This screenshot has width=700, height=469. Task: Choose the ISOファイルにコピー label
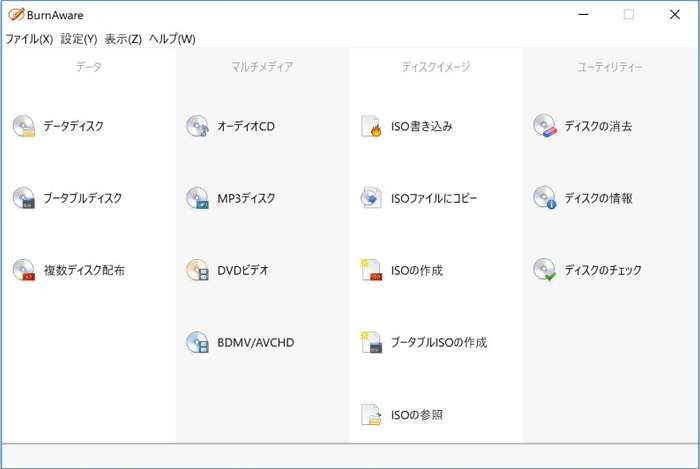click(434, 198)
